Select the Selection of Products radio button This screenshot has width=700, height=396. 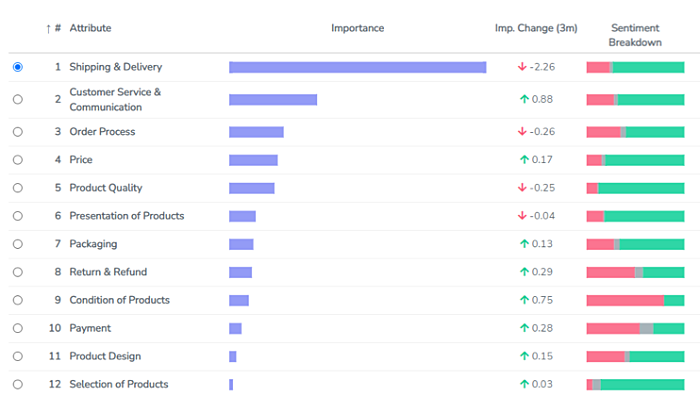coord(18,384)
